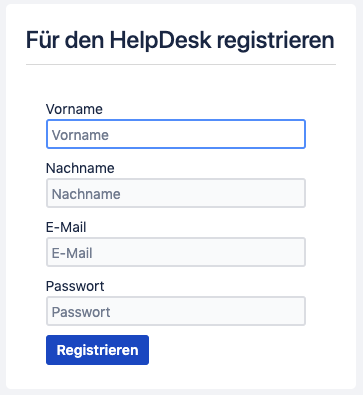Image resolution: width=363 pixels, height=395 pixels.
Task: Click empty white space beside the Registrieren button
Action: (x=233, y=350)
